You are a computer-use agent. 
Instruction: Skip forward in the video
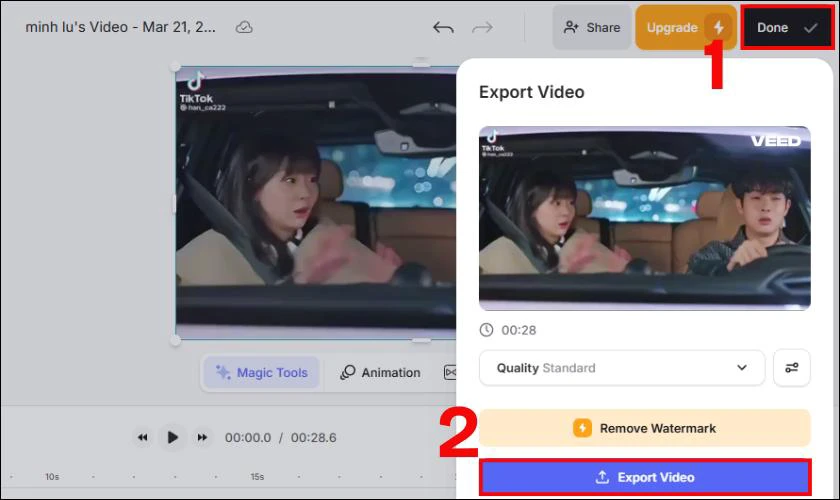point(202,437)
